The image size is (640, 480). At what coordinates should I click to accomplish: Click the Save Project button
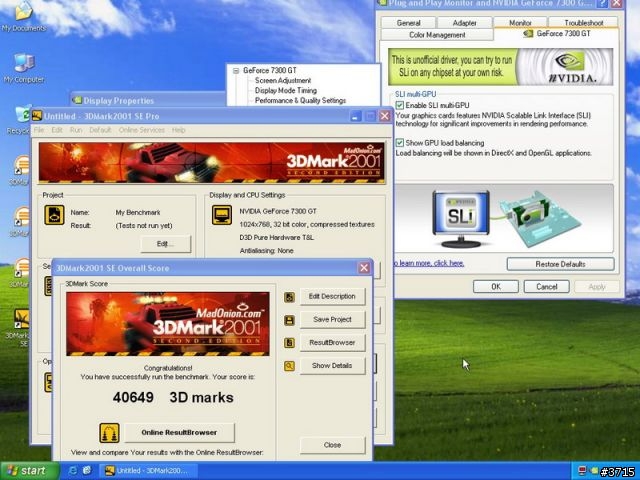[x=332, y=320]
